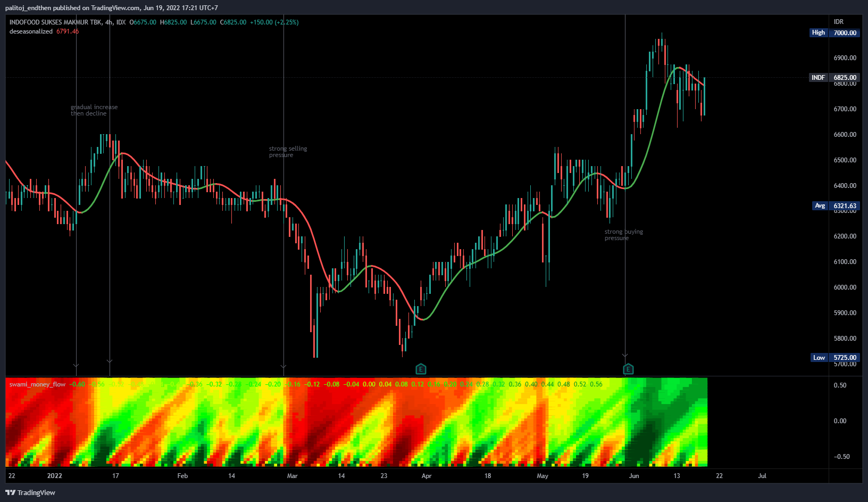Viewport: 868px width, 502px height.
Task: Click the Feb date axis label
Action: coord(182,476)
